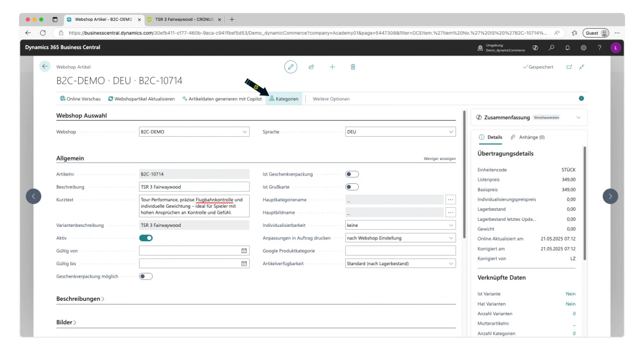Open notifications bell icon
This screenshot has height=363, width=644.
click(x=568, y=48)
